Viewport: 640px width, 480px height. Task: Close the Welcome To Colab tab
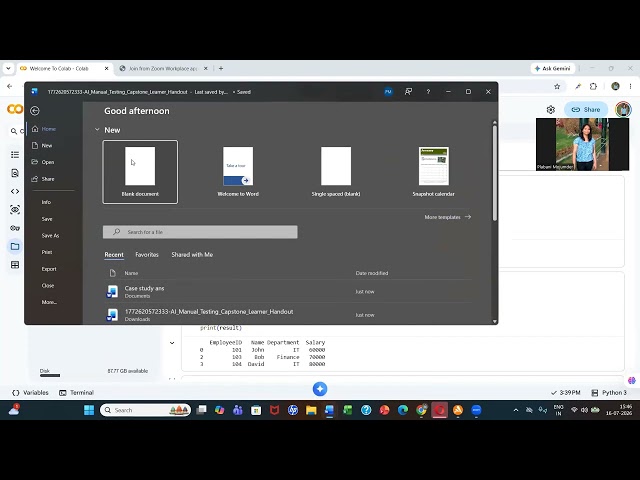click(107, 69)
